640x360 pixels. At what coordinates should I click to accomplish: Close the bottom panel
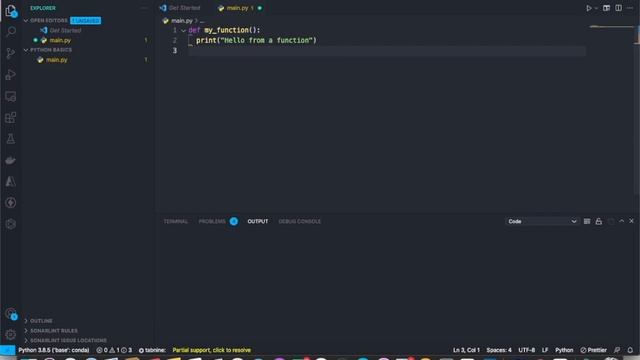(631, 221)
